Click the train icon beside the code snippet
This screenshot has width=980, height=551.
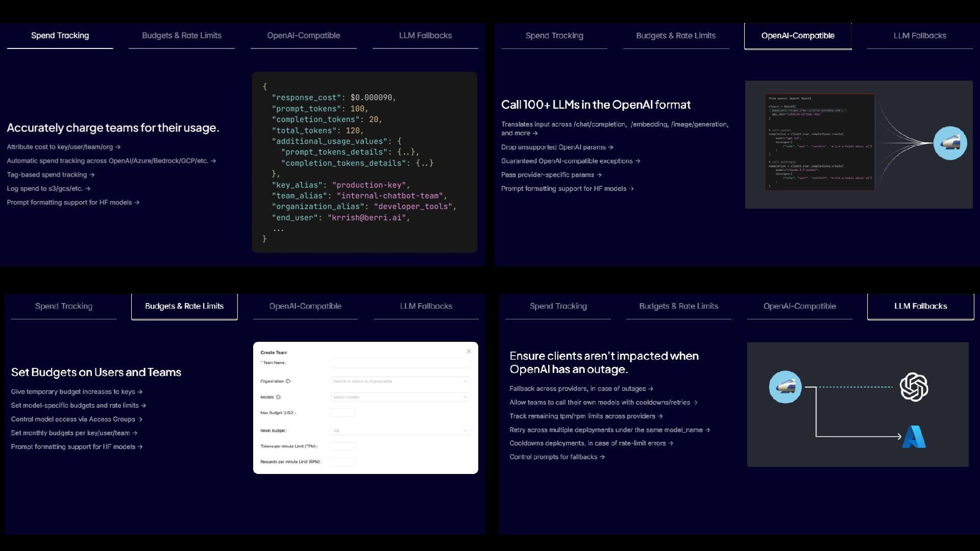pos(950,143)
